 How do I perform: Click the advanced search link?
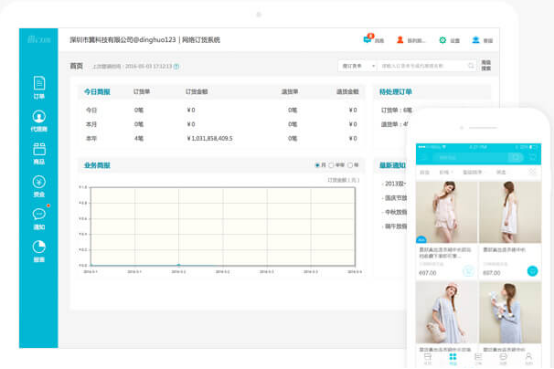click(x=486, y=65)
